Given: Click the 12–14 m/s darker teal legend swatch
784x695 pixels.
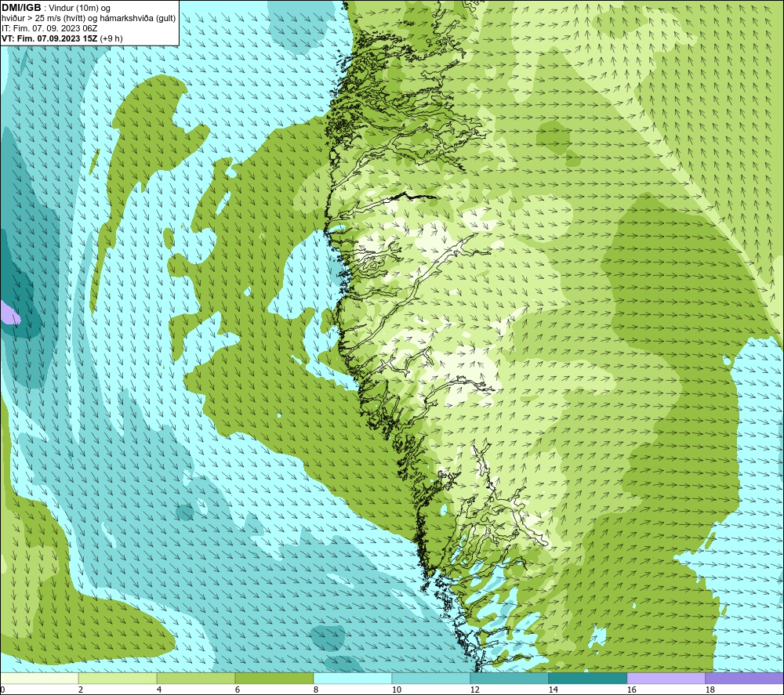Looking at the screenshot, I should click(x=509, y=678).
